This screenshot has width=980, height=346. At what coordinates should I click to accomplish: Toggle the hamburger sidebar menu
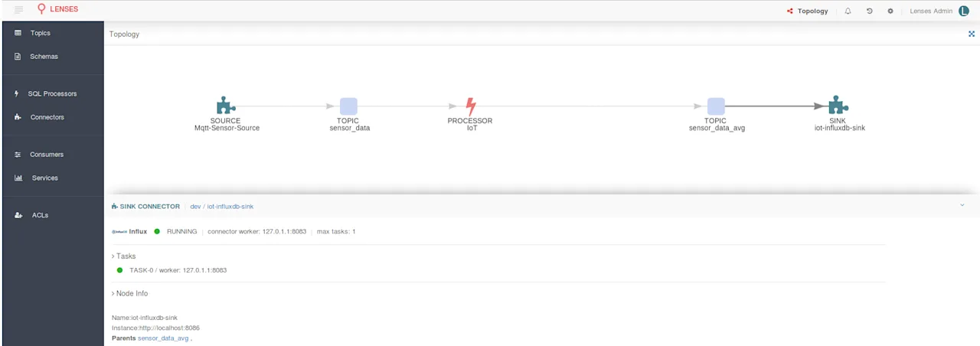point(19,10)
